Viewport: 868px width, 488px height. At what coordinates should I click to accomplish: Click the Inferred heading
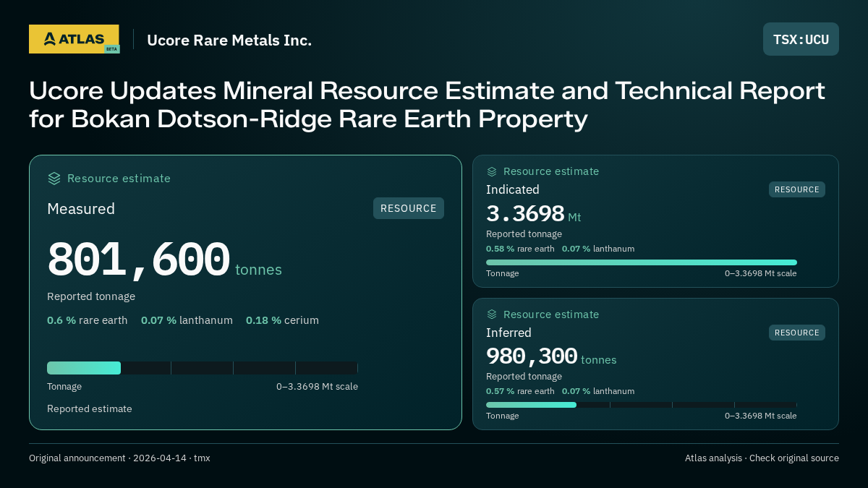pos(509,333)
